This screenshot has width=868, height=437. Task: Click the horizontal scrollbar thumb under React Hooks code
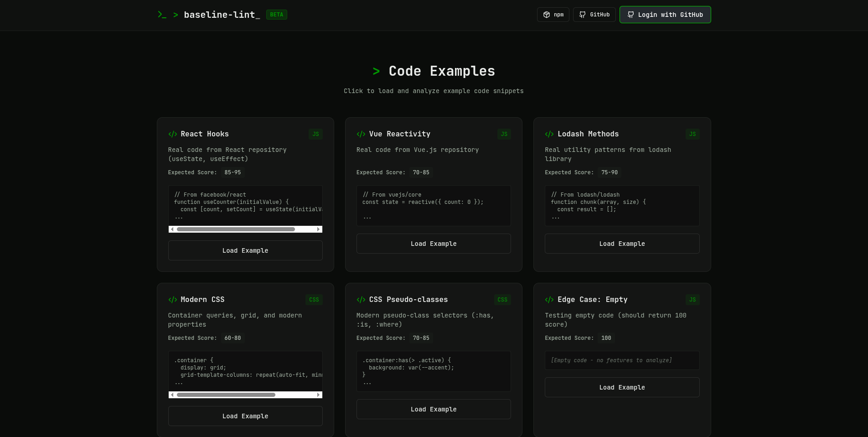tap(236, 229)
